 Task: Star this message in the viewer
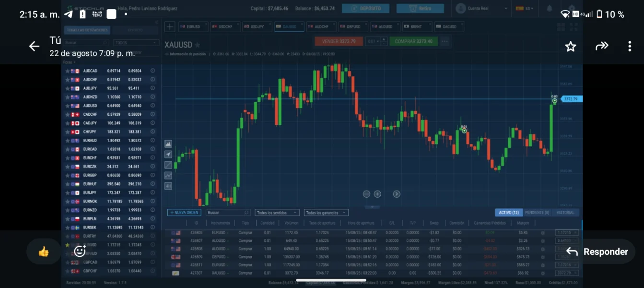click(x=570, y=47)
